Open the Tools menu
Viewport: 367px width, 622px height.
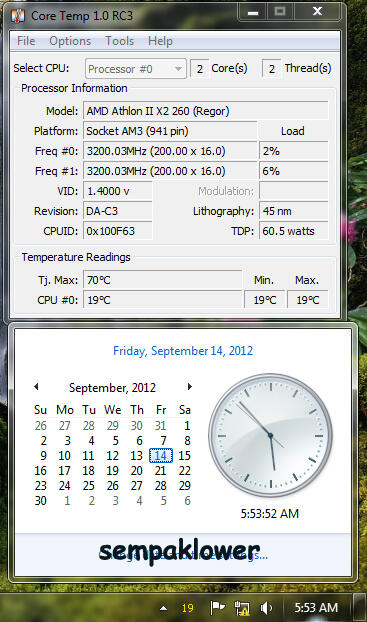pos(119,41)
